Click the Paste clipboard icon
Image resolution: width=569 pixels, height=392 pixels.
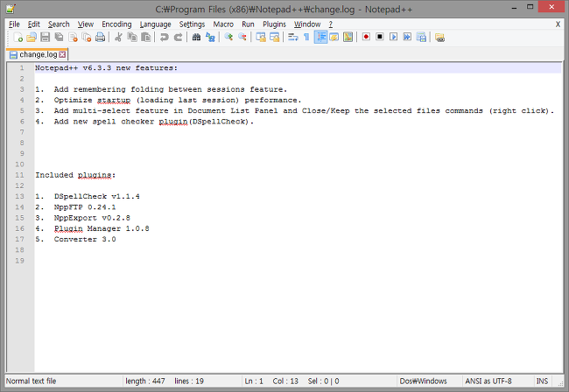pos(145,38)
